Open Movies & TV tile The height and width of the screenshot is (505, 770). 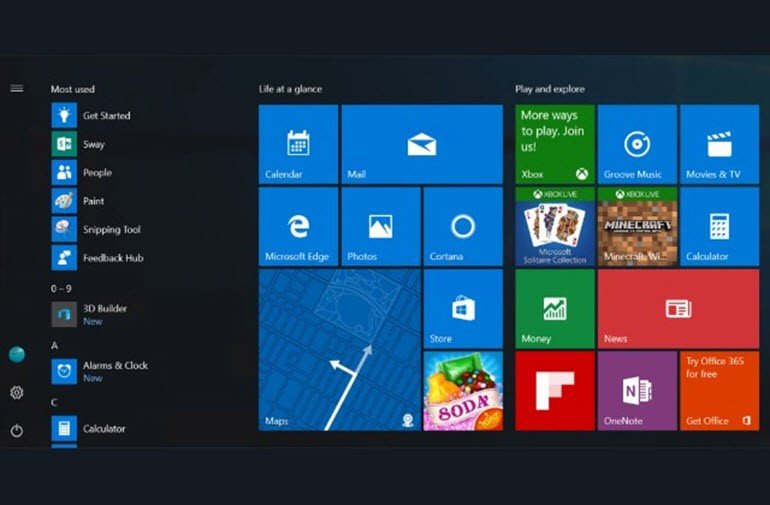(x=719, y=144)
